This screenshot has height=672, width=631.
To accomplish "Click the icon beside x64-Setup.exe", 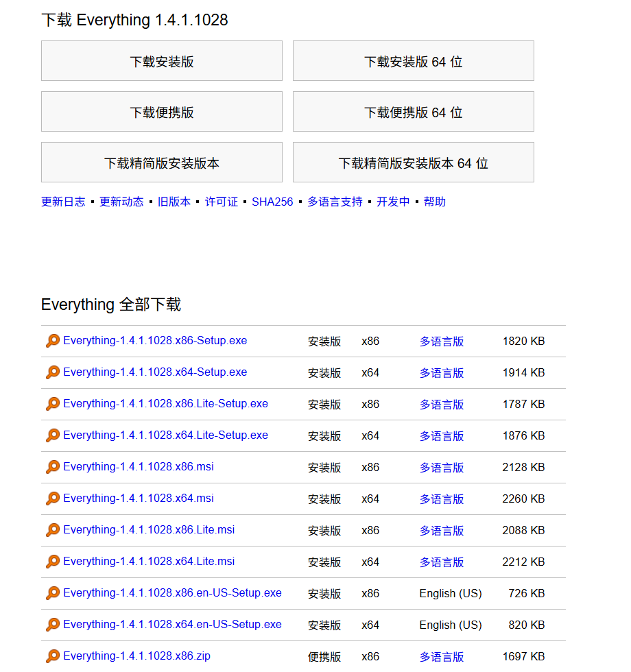I will 53,372.
